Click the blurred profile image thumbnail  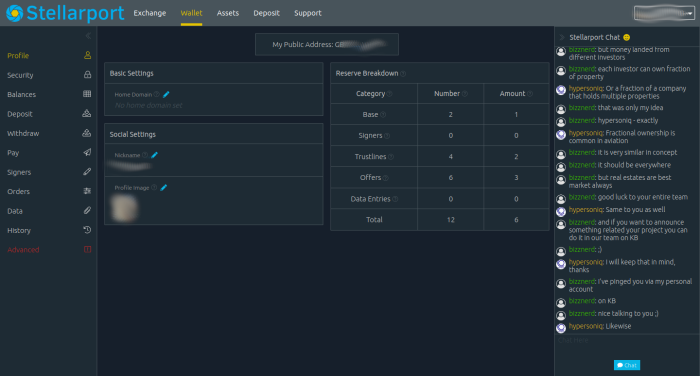click(x=125, y=209)
